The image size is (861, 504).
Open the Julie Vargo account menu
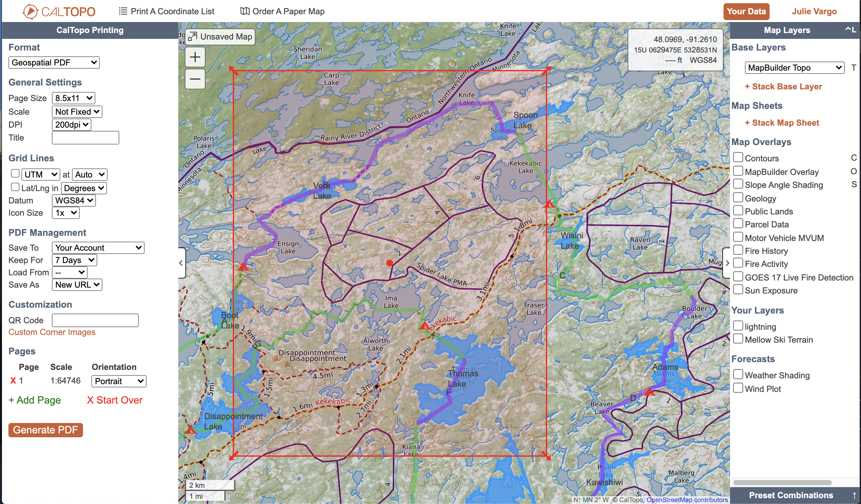[814, 11]
